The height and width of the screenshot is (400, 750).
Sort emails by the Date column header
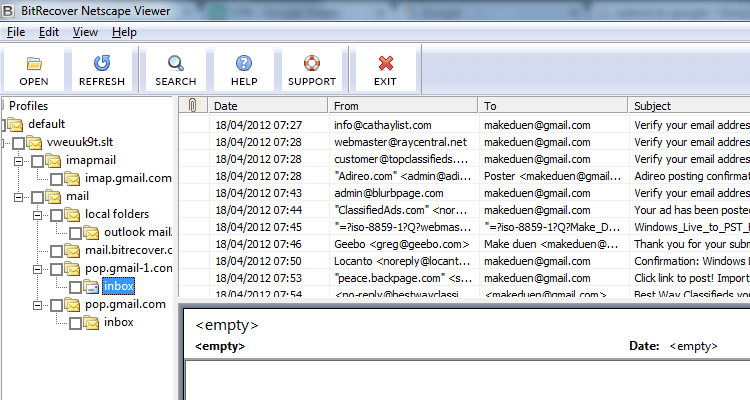pyautogui.click(x=268, y=106)
